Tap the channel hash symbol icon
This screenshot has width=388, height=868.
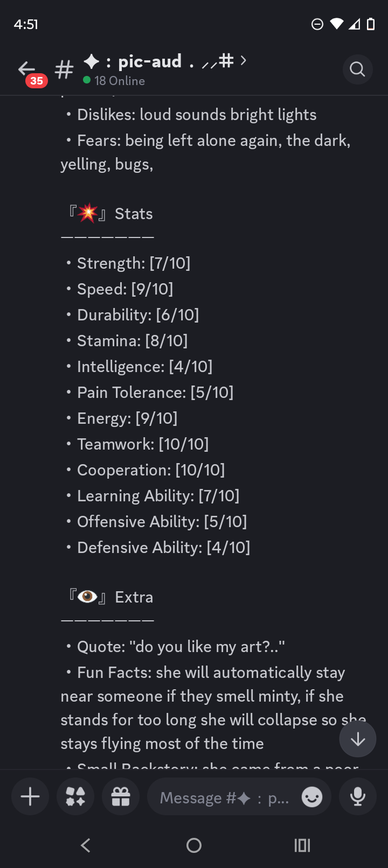[x=64, y=69]
